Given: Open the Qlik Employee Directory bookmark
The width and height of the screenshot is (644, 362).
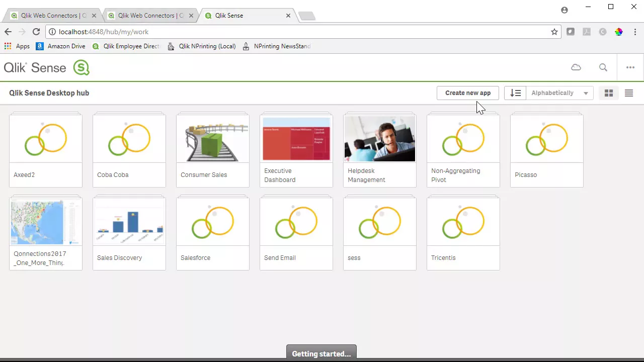Looking at the screenshot, I should 126,46.
